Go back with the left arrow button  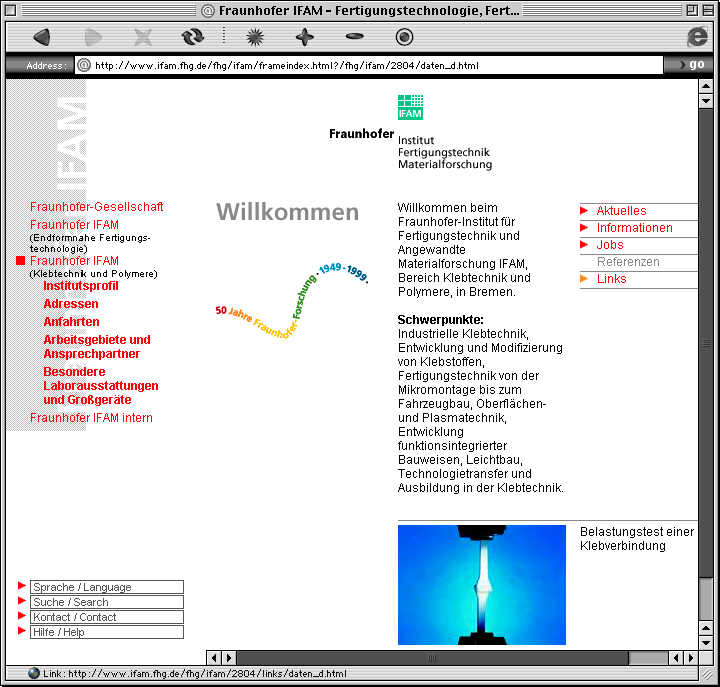click(x=42, y=37)
